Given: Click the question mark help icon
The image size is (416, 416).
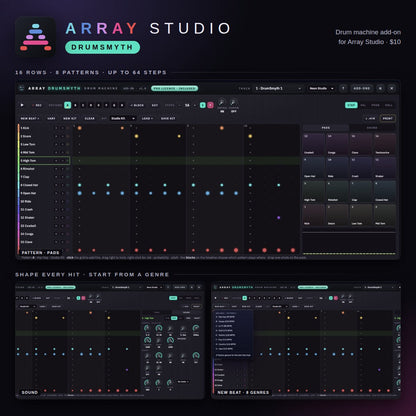Looking at the screenshot, I should [x=343, y=88].
